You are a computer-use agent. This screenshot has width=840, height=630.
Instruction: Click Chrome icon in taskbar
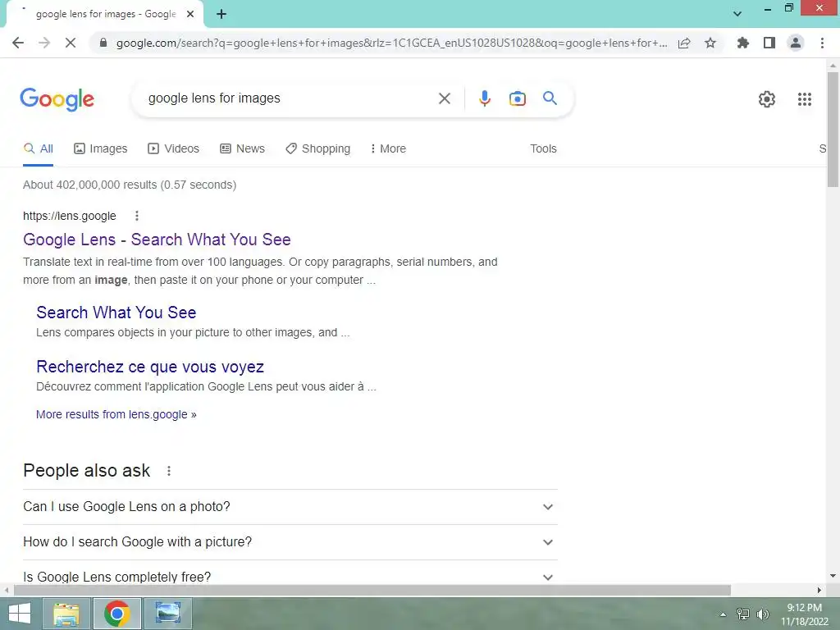click(117, 614)
